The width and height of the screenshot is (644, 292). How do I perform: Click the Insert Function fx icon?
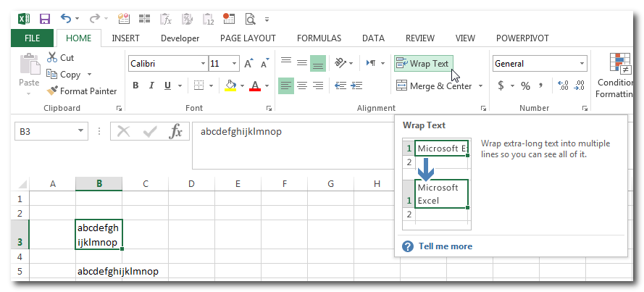(175, 131)
